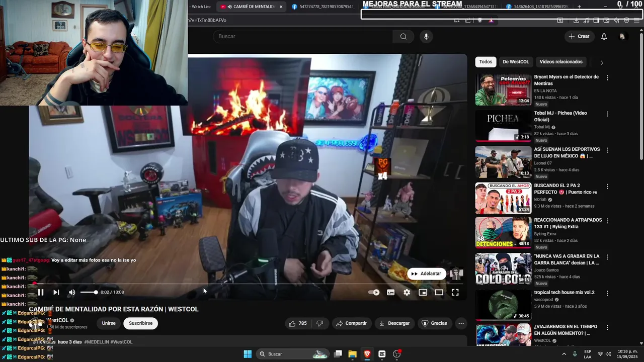Open Task View on the taskbar
This screenshot has height=362, width=644.
pyautogui.click(x=338, y=354)
